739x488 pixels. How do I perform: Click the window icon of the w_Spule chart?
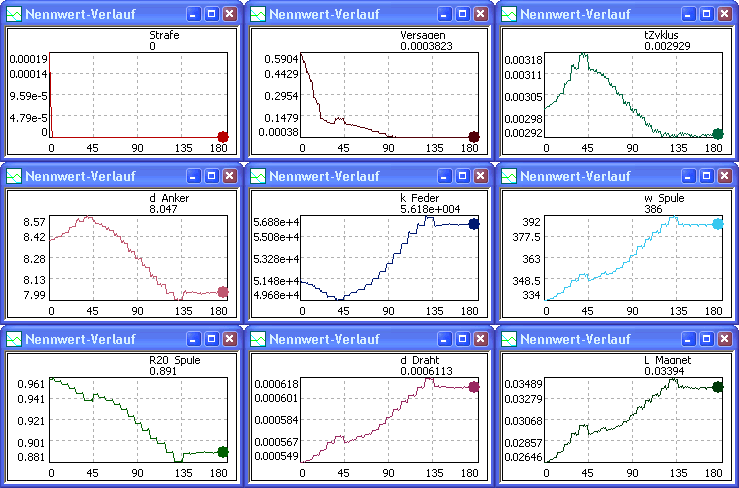tap(509, 176)
